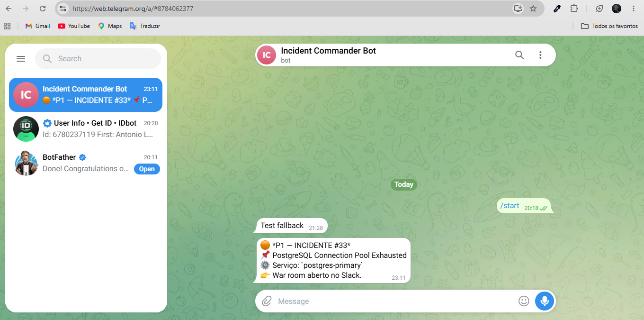Viewport: 644px width, 320px height.
Task: Open the Chrome three-dot menu
Action: 634,9
